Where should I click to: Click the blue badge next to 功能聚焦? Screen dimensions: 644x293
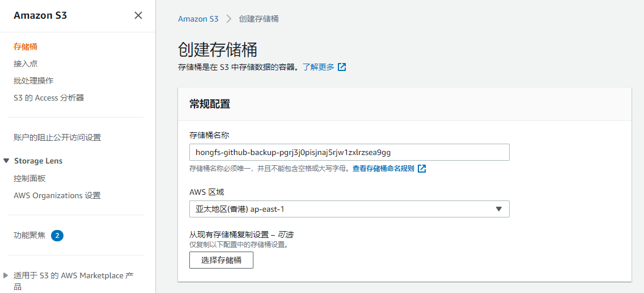[57, 236]
